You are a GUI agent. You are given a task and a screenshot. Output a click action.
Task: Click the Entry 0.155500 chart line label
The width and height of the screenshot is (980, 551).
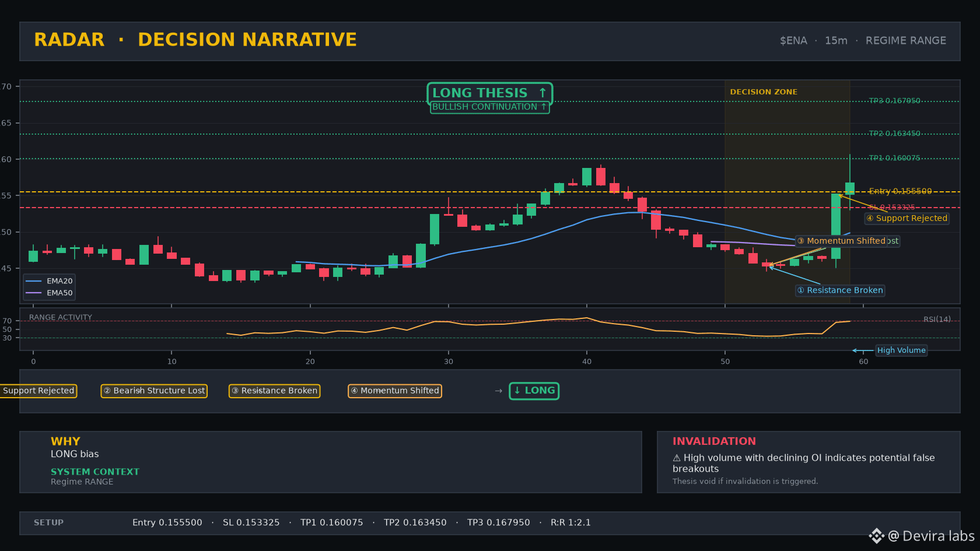(901, 191)
